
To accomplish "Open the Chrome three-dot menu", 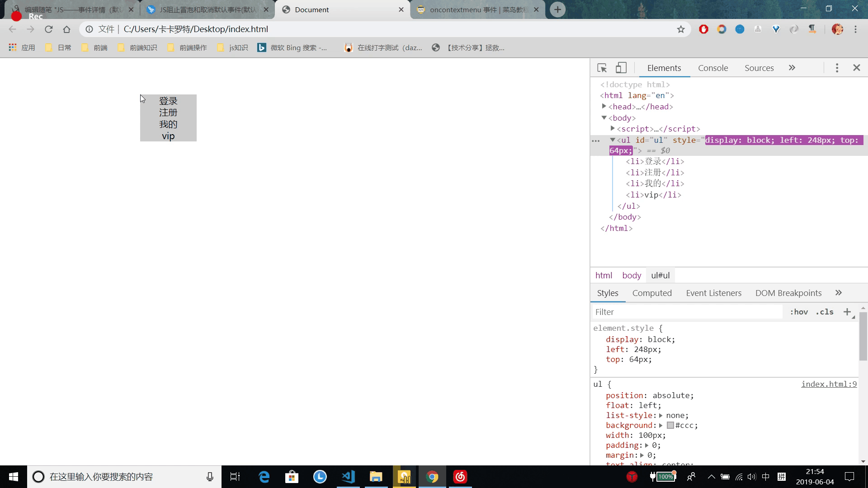I will pos(855,29).
